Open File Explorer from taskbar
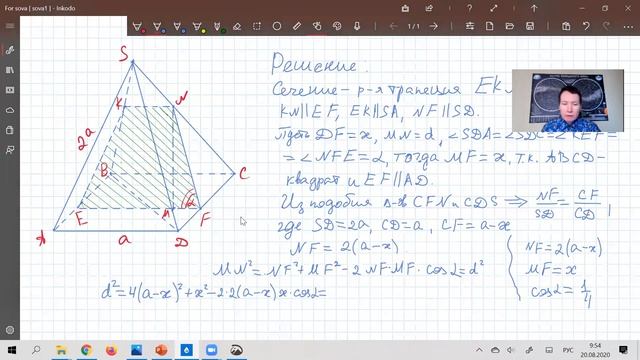Viewport: 640px width, 360px height. click(x=61, y=350)
